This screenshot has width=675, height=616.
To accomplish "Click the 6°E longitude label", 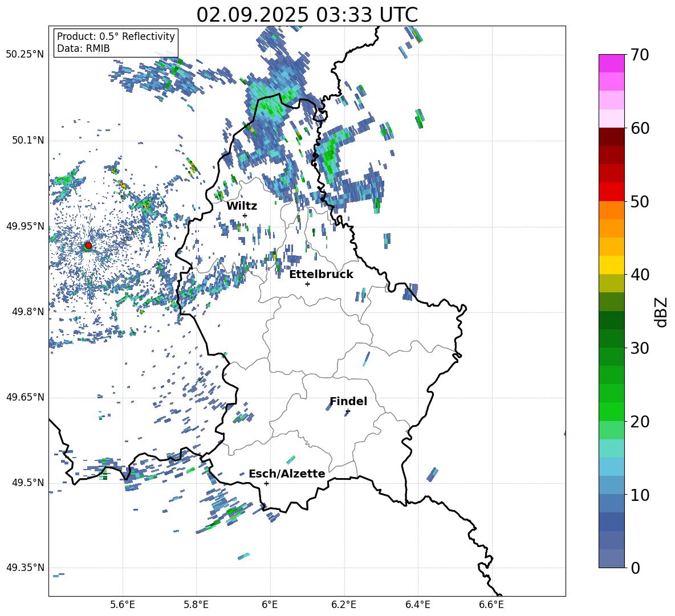I will 270,605.
